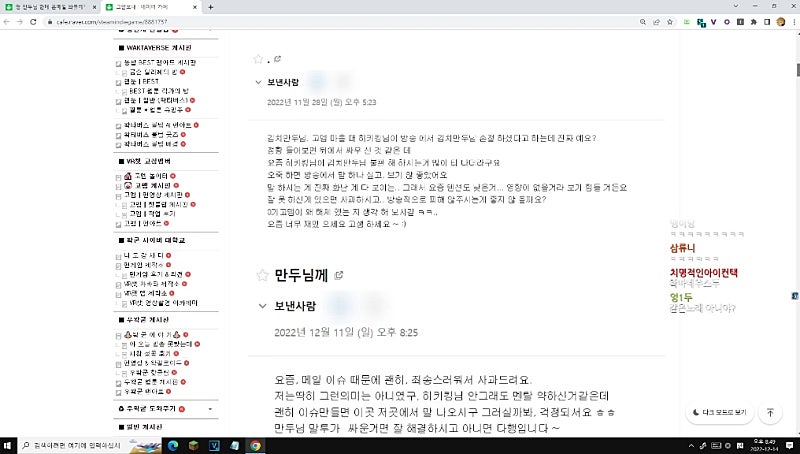Image resolution: width=800 pixels, height=454 pixels.
Task: Click the purple circle extension icon
Action: point(727,22)
